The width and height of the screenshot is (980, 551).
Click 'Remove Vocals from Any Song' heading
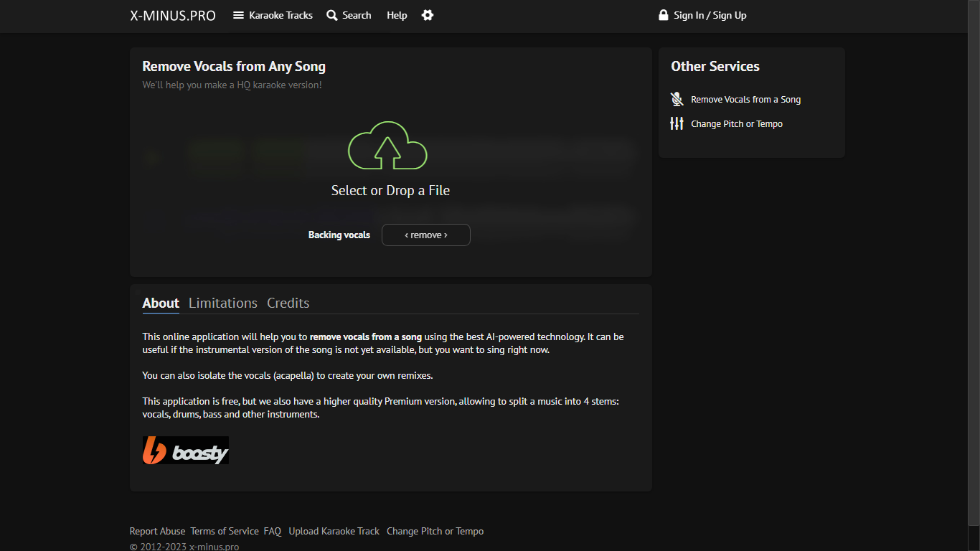point(234,67)
